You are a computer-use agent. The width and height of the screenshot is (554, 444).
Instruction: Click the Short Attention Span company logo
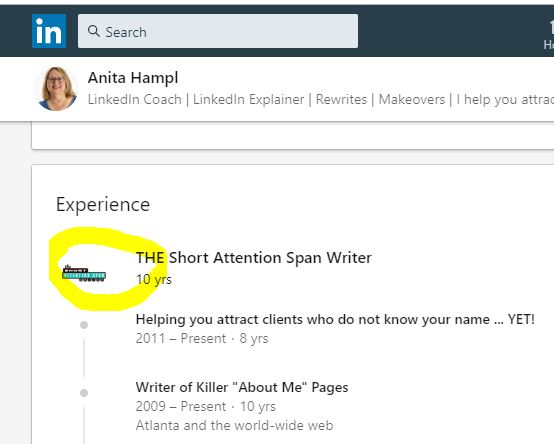84,273
